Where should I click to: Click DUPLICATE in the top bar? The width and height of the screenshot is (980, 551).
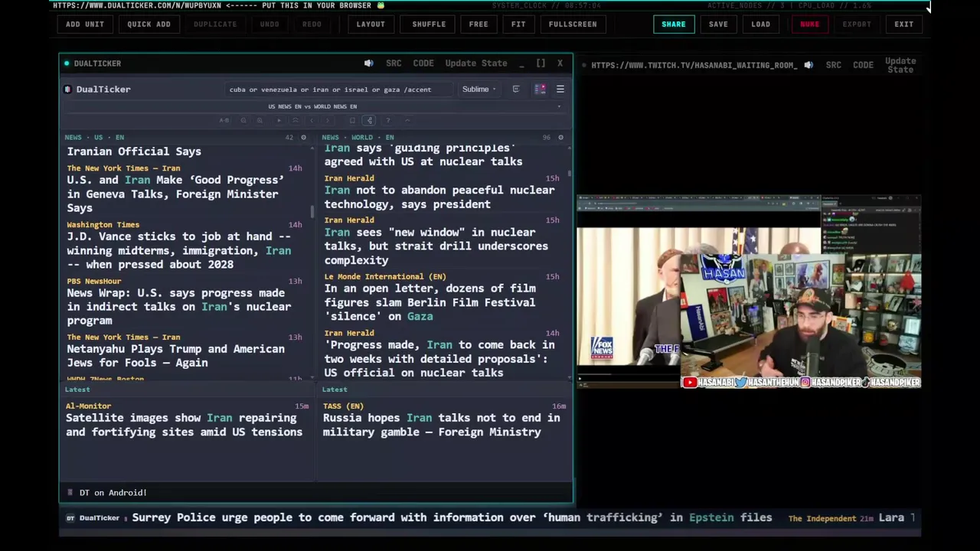coord(215,24)
